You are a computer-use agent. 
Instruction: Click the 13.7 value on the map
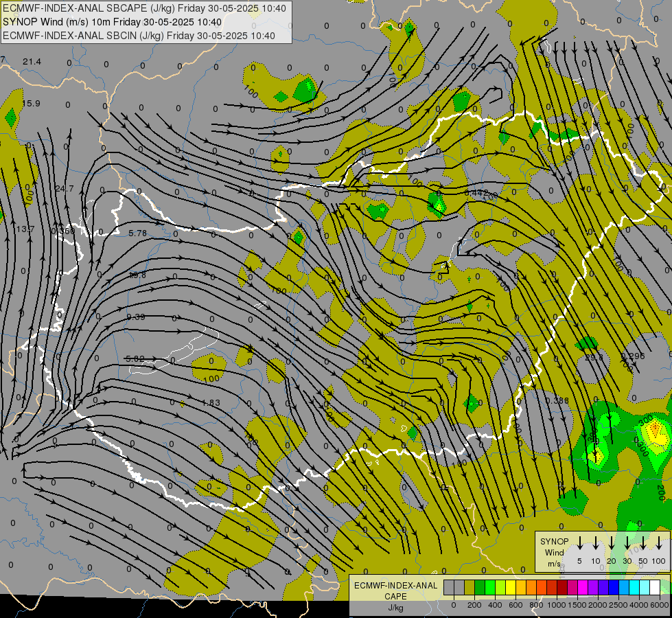[x=25, y=229]
